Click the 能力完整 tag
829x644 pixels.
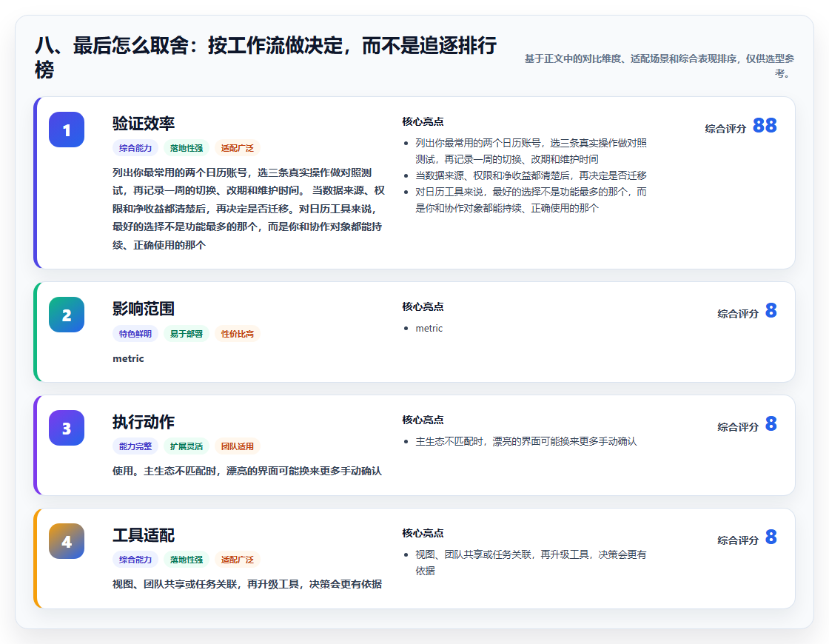click(135, 446)
